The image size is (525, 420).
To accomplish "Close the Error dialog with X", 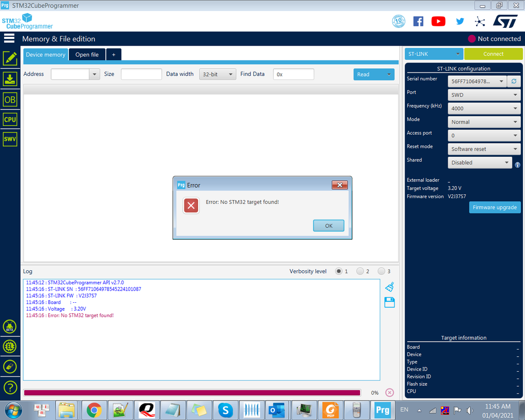I will click(x=339, y=185).
